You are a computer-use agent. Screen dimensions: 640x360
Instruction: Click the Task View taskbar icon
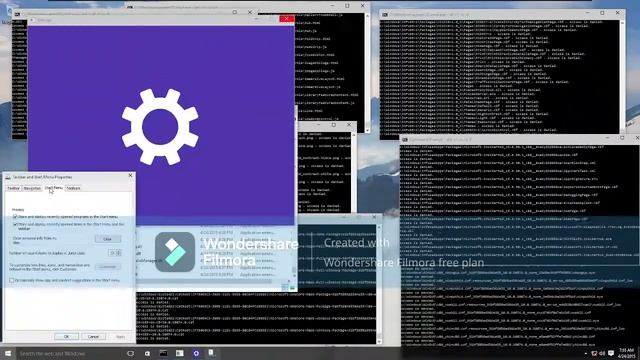coord(130,353)
